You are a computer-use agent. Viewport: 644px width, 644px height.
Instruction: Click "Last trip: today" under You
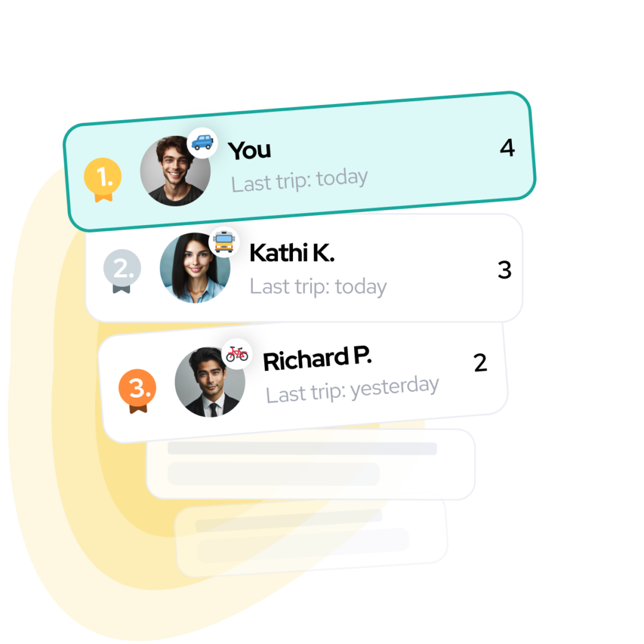299,180
